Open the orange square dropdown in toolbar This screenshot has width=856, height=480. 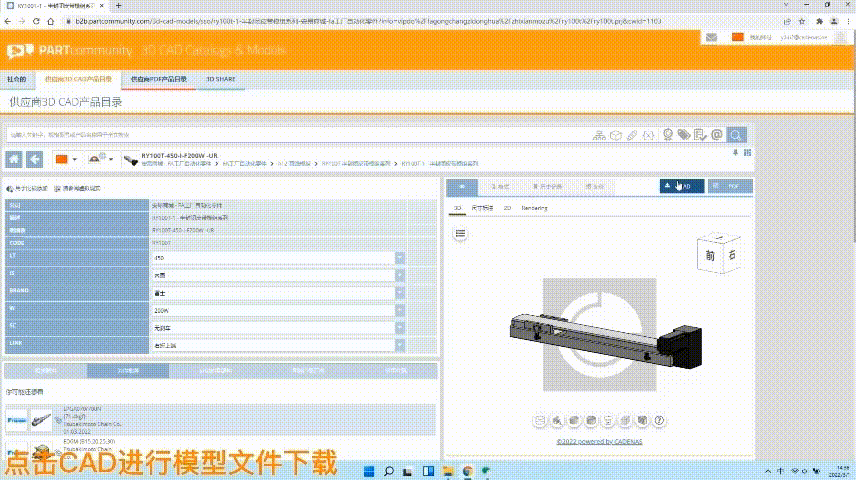[x=67, y=159]
